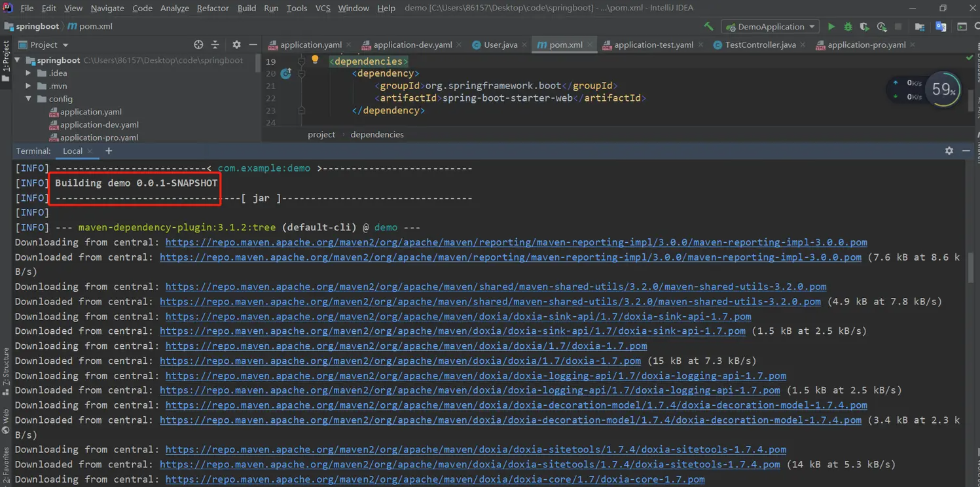
Task: Open the DemoApplication run configuration dropdown
Action: (x=770, y=27)
